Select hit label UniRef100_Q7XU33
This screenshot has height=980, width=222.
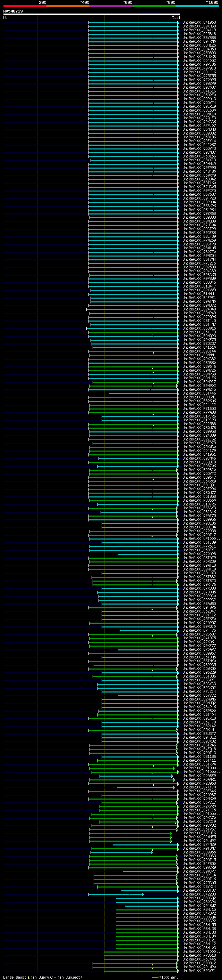(x=199, y=588)
